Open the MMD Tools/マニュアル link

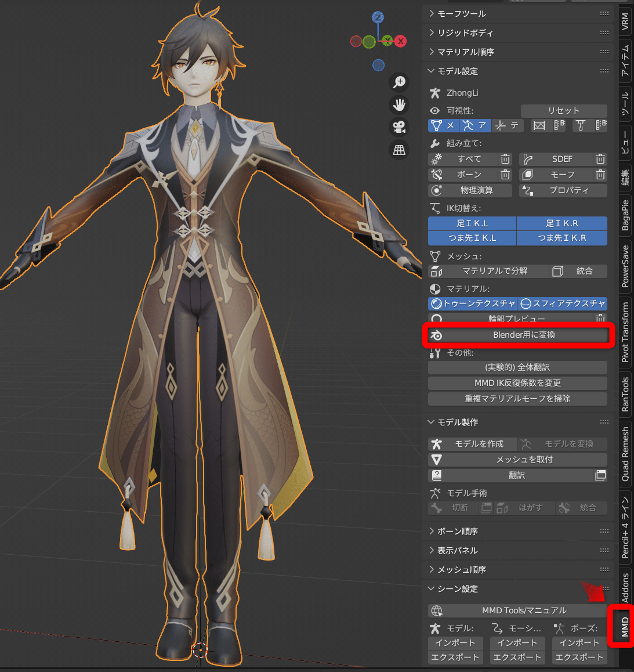517,610
